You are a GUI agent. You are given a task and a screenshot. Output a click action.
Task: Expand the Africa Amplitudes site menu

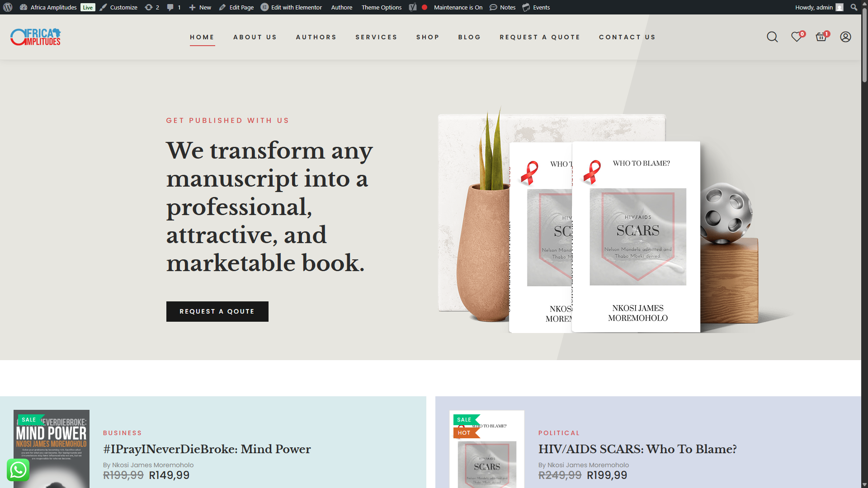(x=48, y=7)
